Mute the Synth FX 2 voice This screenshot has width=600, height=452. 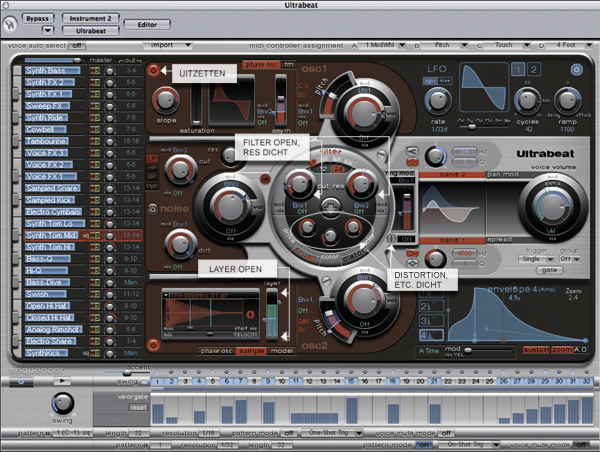click(93, 82)
